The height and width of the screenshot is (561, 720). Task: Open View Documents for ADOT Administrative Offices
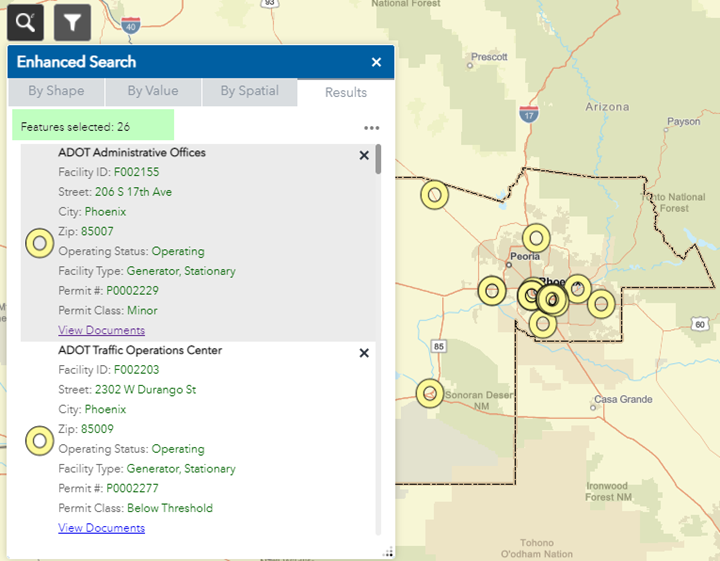tap(101, 330)
